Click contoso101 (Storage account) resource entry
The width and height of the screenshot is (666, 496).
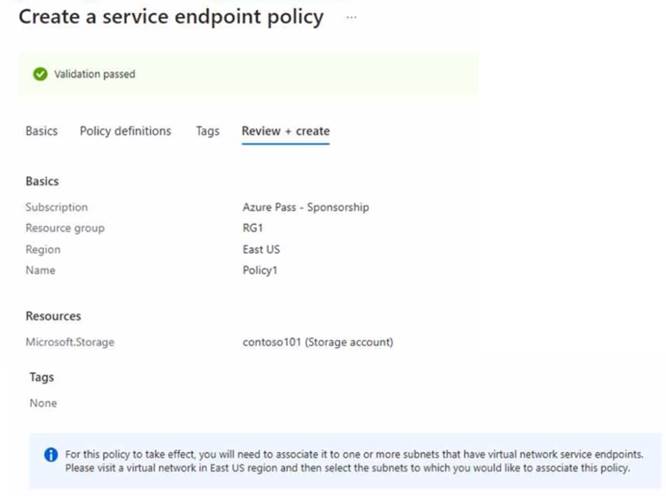pyautogui.click(x=318, y=342)
